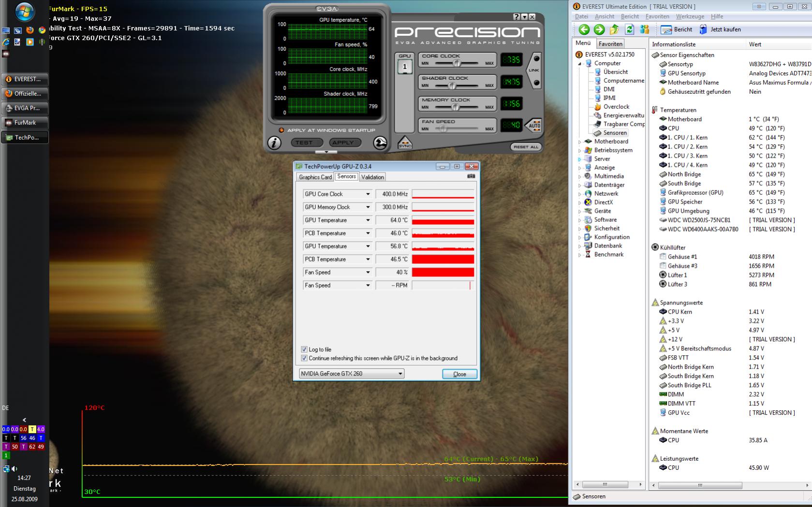The height and width of the screenshot is (507, 812).
Task: Click the EVEREST up-folder toolbar icon
Action: click(x=614, y=29)
